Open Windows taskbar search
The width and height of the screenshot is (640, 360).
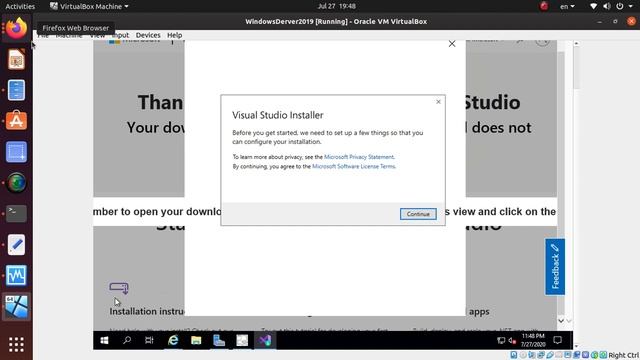127,340
